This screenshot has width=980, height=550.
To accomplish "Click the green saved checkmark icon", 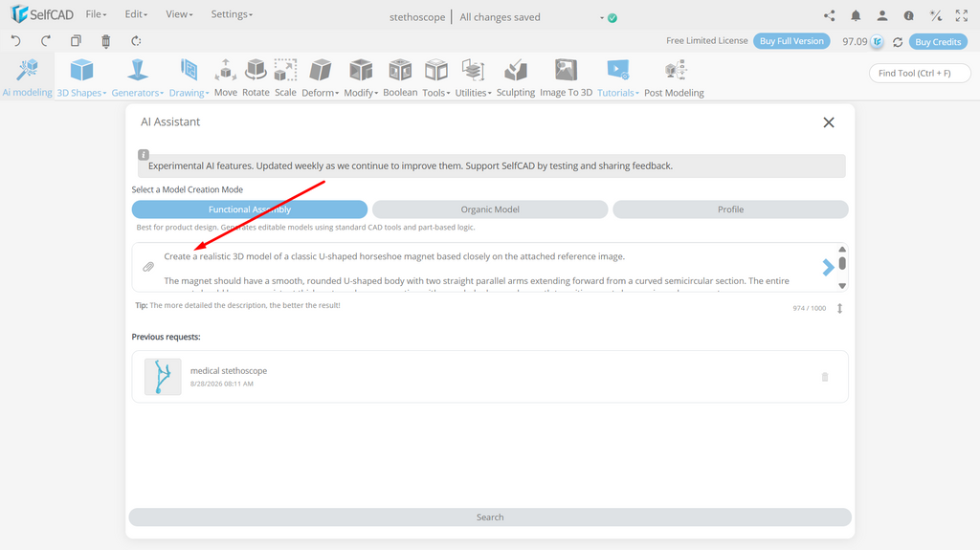I will coord(612,18).
